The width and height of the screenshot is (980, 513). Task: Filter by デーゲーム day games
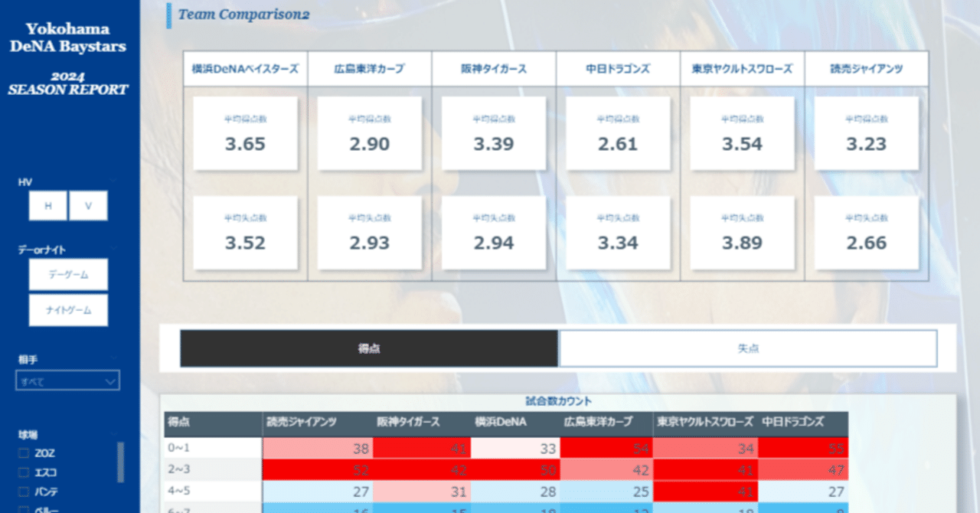[68, 275]
